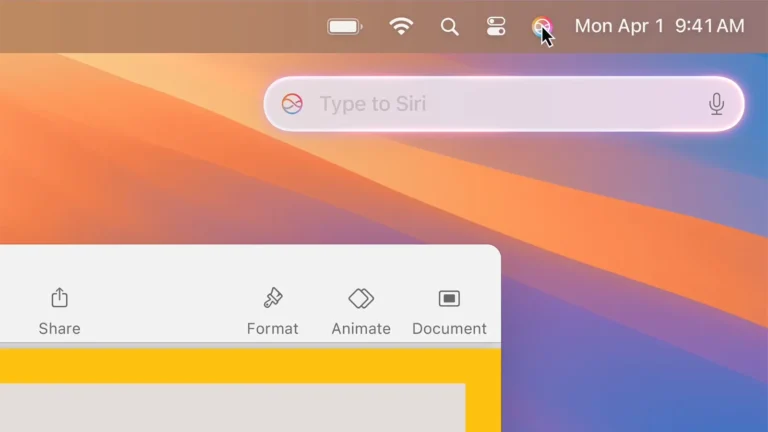The image size is (768, 432).
Task: Open the Document settings icon
Action: [449, 298]
